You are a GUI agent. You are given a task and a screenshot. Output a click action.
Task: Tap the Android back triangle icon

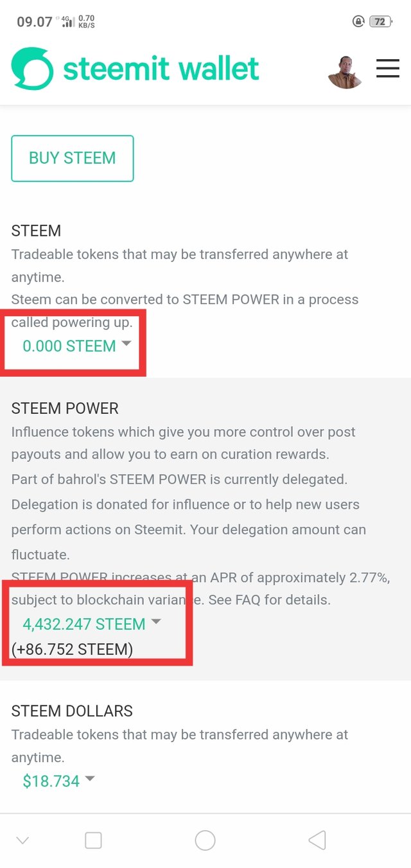(317, 840)
